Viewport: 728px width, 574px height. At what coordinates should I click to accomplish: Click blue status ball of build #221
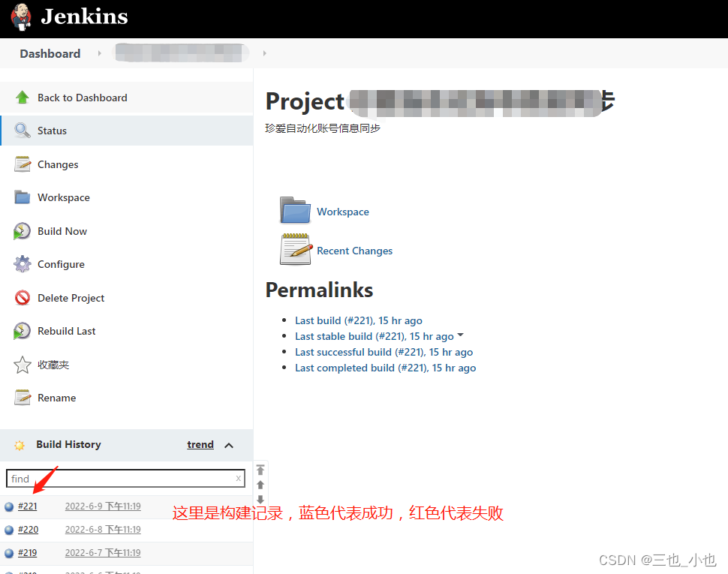pyautogui.click(x=9, y=506)
